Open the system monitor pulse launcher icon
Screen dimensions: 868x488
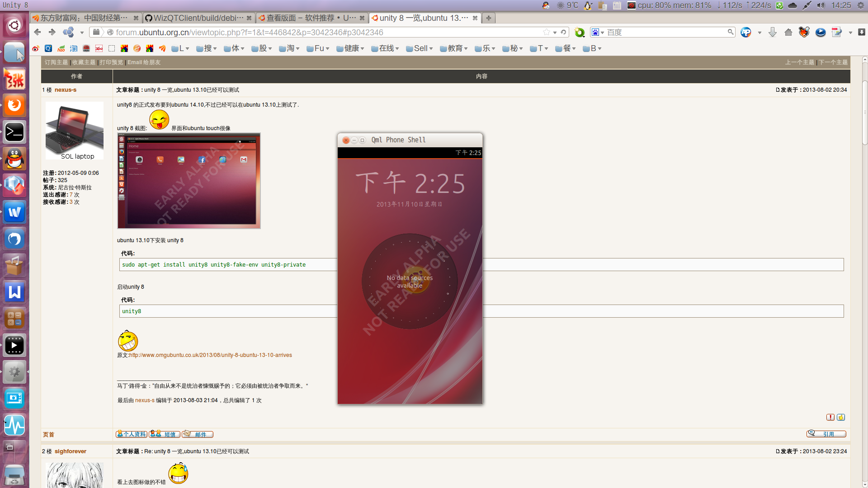14,425
